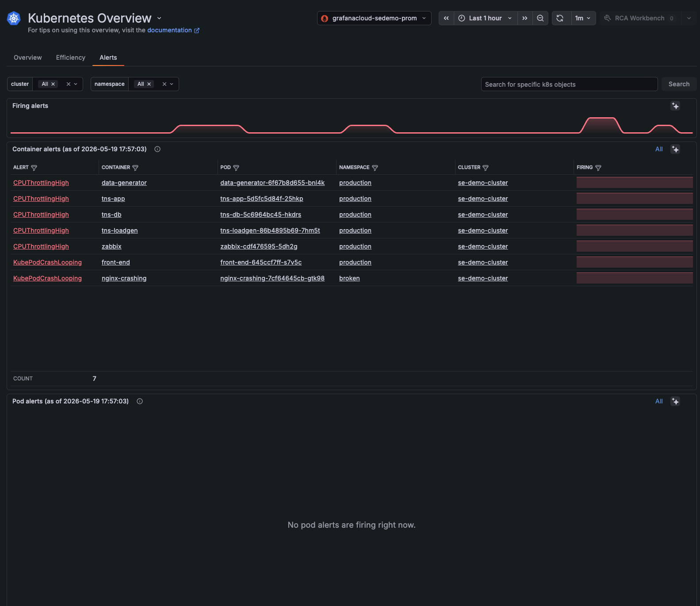The image size is (700, 606).
Task: Open the documentation link
Action: 173,30
